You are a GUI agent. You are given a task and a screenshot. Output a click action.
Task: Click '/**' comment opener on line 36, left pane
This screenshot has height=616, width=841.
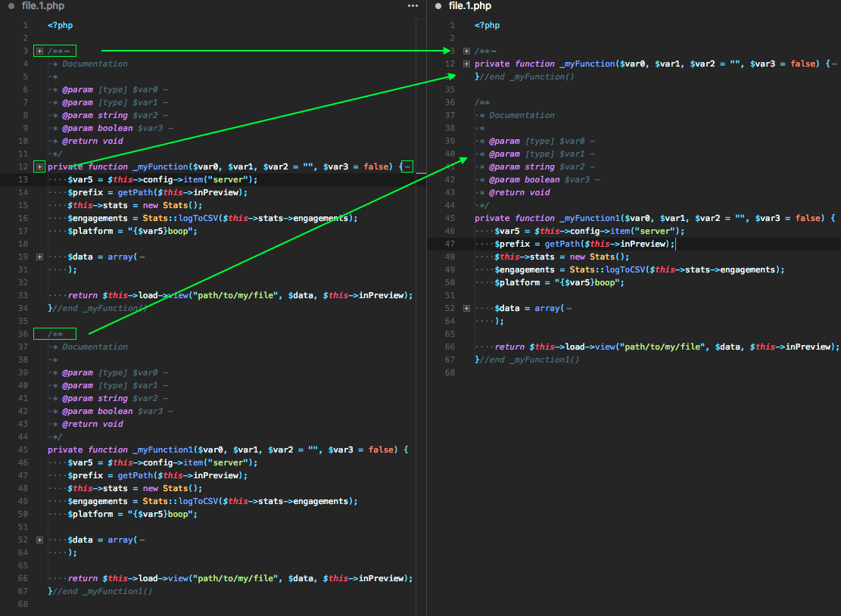[55, 334]
